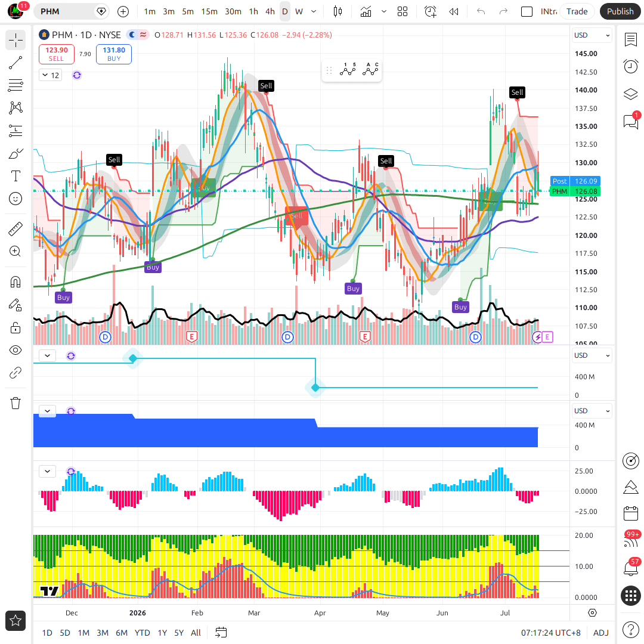Image resolution: width=644 pixels, height=644 pixels.
Task: Switch to the 4h timeframe
Action: 270,11
